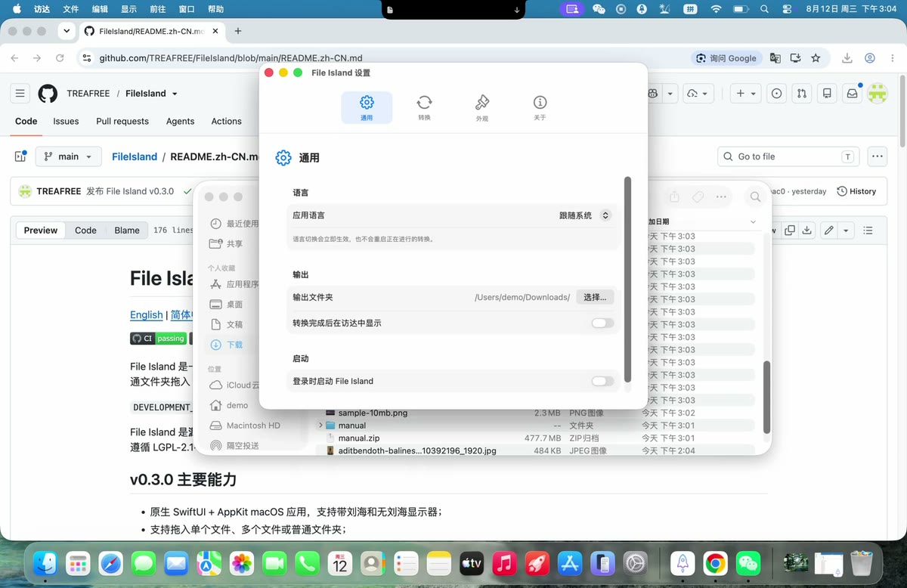Open a new Chrome tab
This screenshot has width=907, height=588.
point(238,31)
